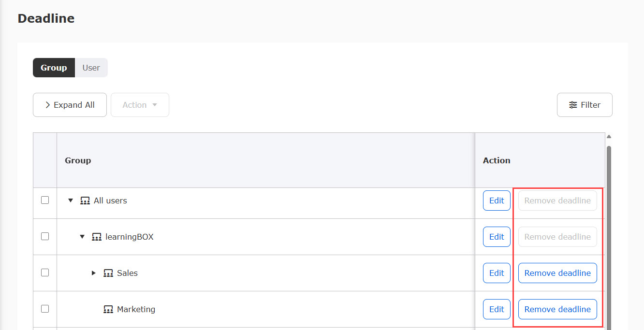Tick the All users row checkbox
Image resolution: width=644 pixels, height=330 pixels.
click(45, 200)
